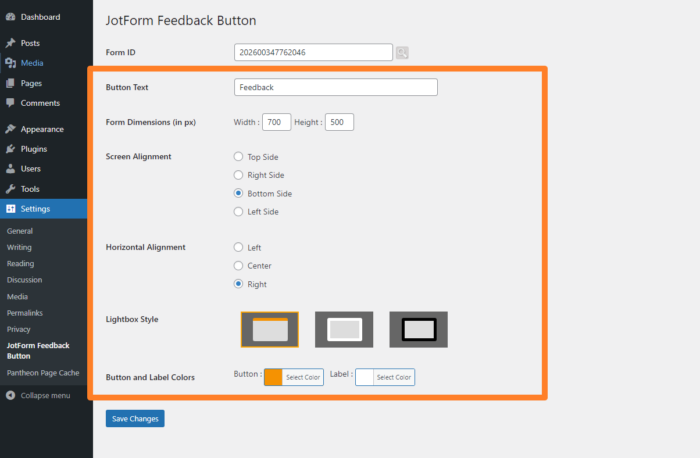
Task: Click the Plugins plug icon
Action: (10, 149)
